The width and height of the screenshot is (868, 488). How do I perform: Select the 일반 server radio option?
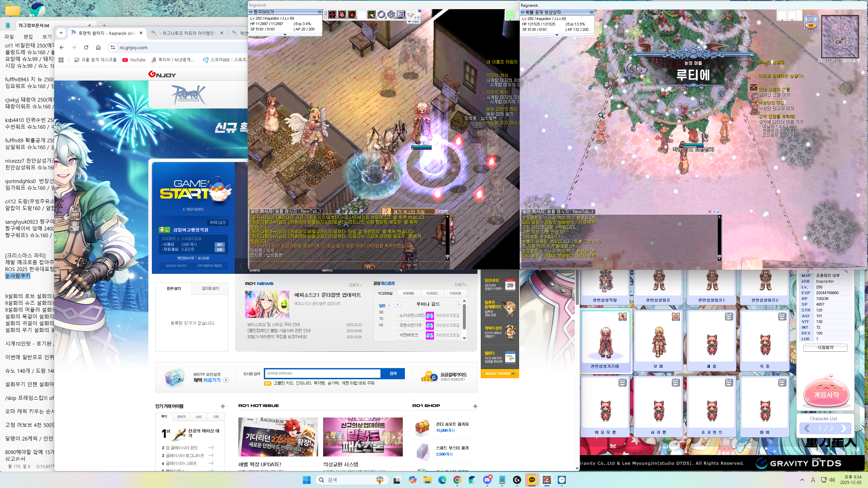(x=382, y=306)
